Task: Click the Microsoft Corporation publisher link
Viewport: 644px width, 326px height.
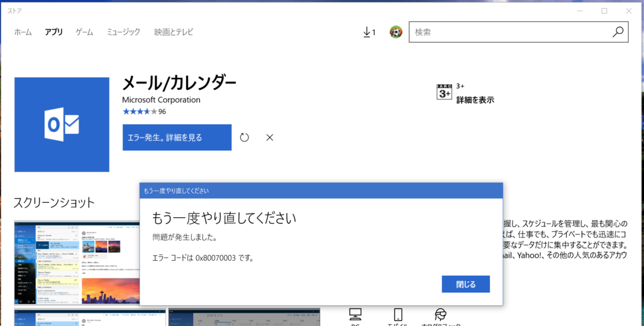Action: click(161, 100)
